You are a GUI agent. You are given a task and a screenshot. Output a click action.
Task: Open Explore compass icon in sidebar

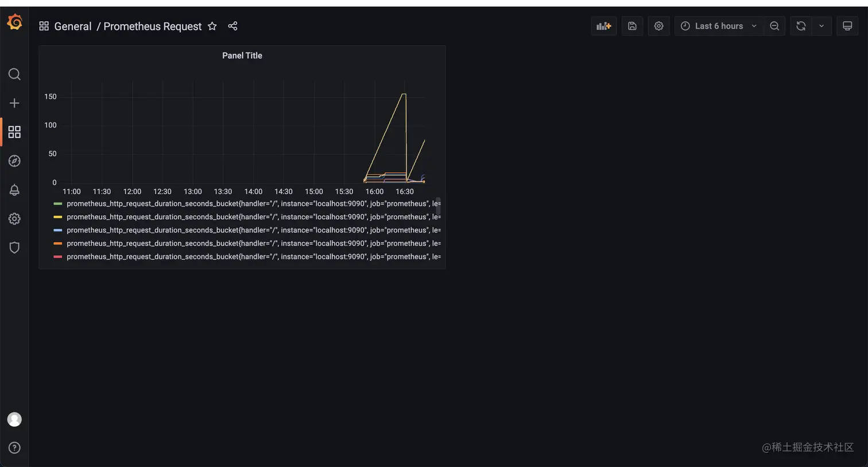(x=14, y=161)
